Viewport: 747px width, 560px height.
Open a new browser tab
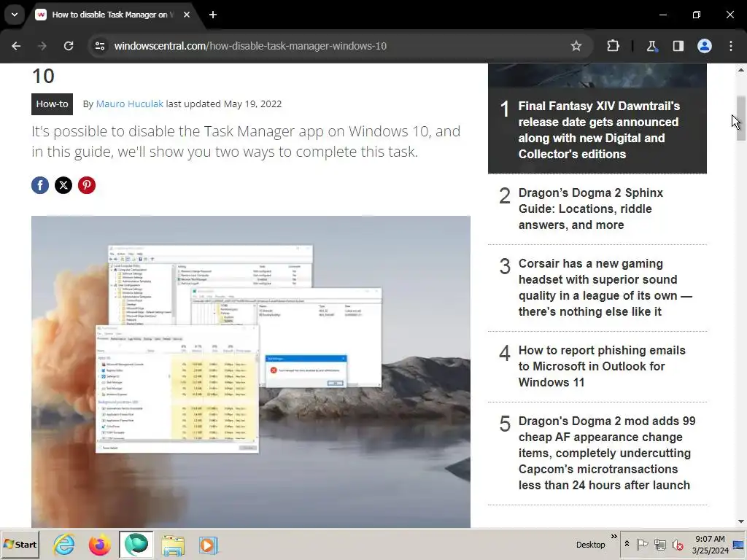213,15
